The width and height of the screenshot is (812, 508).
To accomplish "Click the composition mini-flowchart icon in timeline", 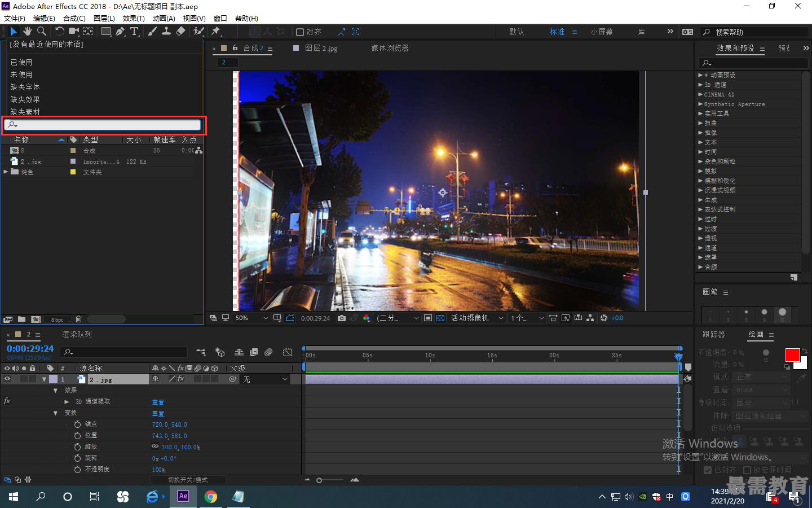I will click(x=201, y=352).
